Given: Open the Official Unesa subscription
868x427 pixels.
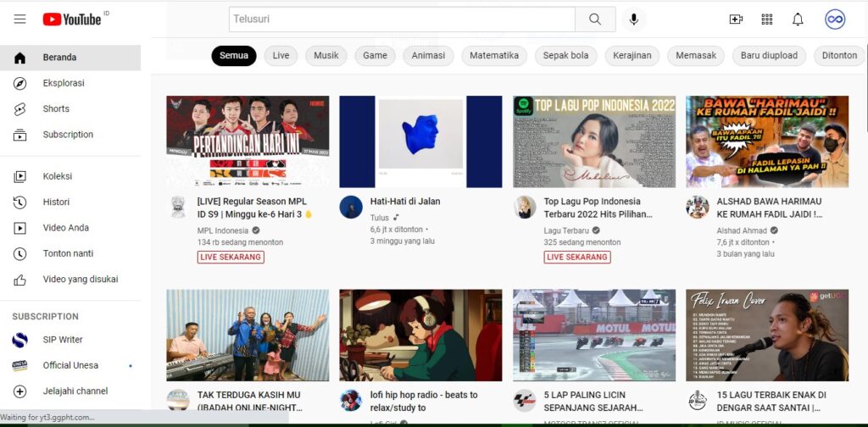Looking at the screenshot, I should tap(70, 366).
